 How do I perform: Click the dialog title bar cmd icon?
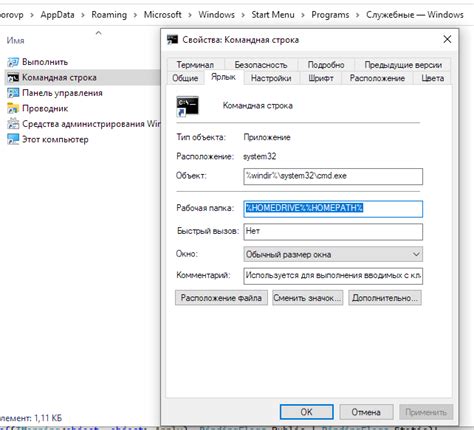(x=172, y=40)
